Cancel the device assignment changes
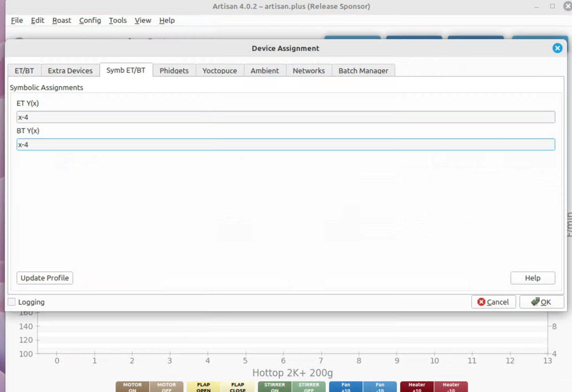This screenshot has width=572, height=392. (493, 302)
